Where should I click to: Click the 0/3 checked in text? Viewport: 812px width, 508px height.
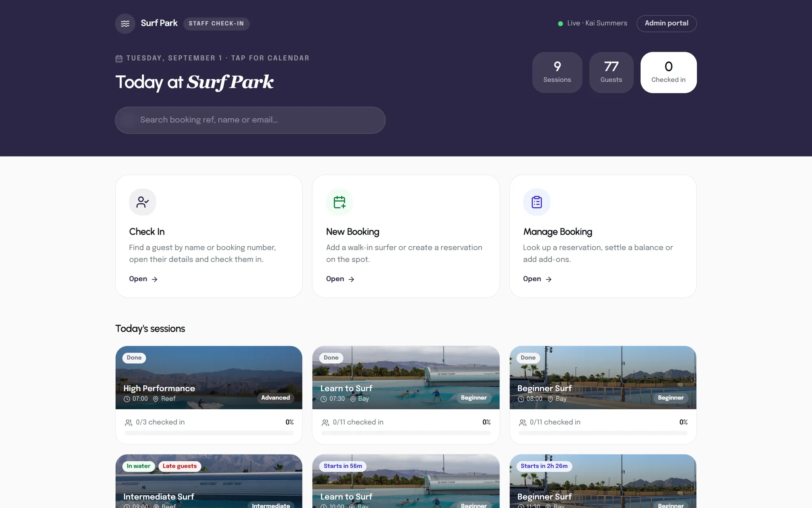pyautogui.click(x=160, y=422)
